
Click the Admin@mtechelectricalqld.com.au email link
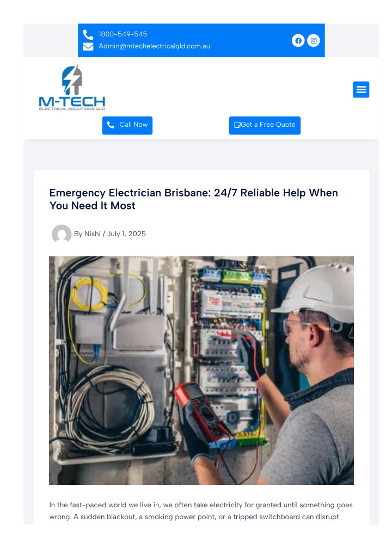pyautogui.click(x=154, y=46)
